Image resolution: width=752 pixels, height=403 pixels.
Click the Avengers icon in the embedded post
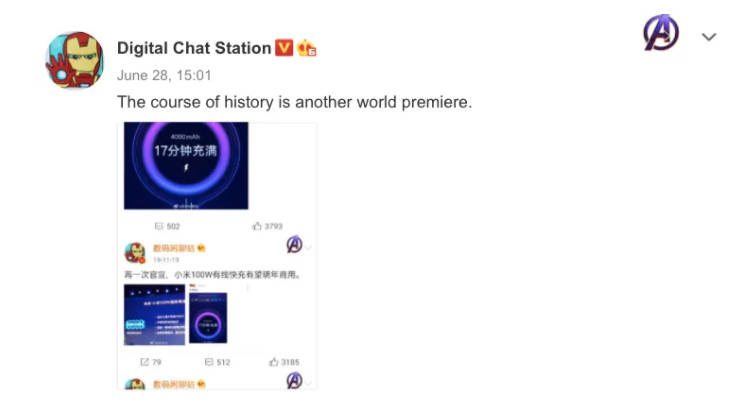(294, 244)
